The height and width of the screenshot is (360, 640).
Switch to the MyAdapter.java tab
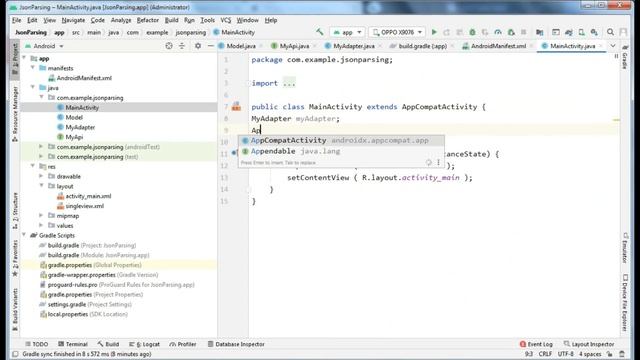[354, 46]
